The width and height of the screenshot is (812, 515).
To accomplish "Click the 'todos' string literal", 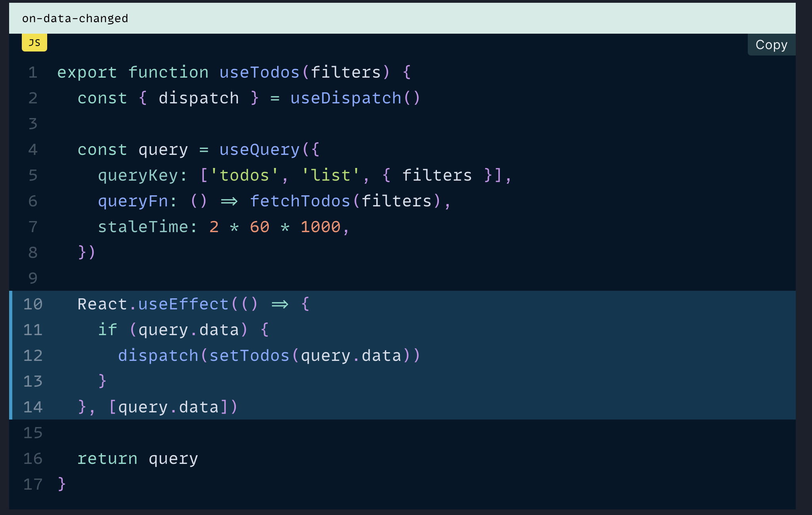I will click(244, 175).
